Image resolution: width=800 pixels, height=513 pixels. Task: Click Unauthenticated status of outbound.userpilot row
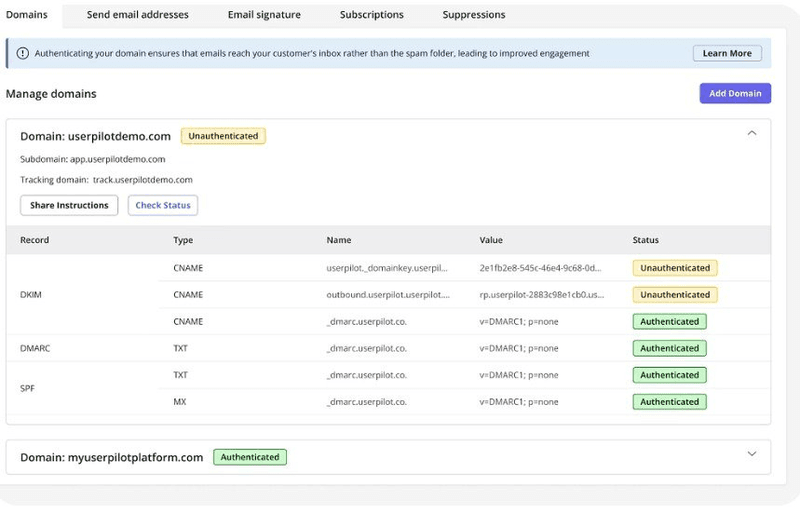click(675, 295)
